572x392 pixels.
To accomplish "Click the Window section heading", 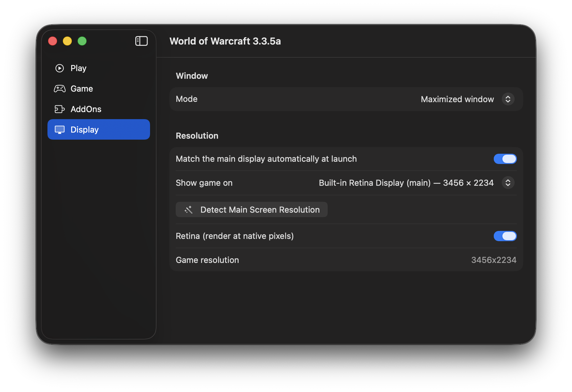I will pyautogui.click(x=192, y=76).
